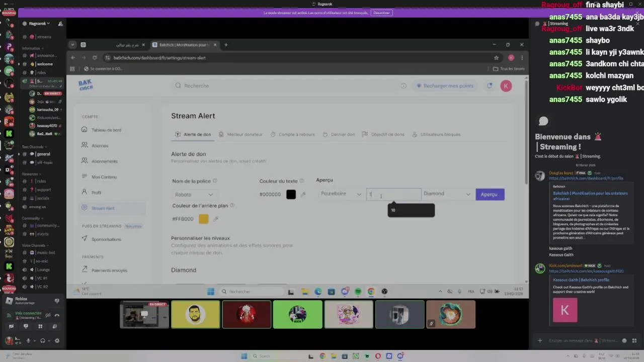Select user kartoucha_09 in voice list
Image resolution: width=644 pixels, height=362 pixels.
pos(45,110)
